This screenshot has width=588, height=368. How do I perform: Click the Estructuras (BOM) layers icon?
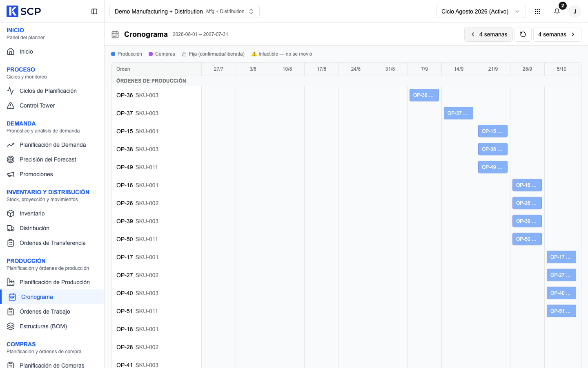tap(11, 326)
